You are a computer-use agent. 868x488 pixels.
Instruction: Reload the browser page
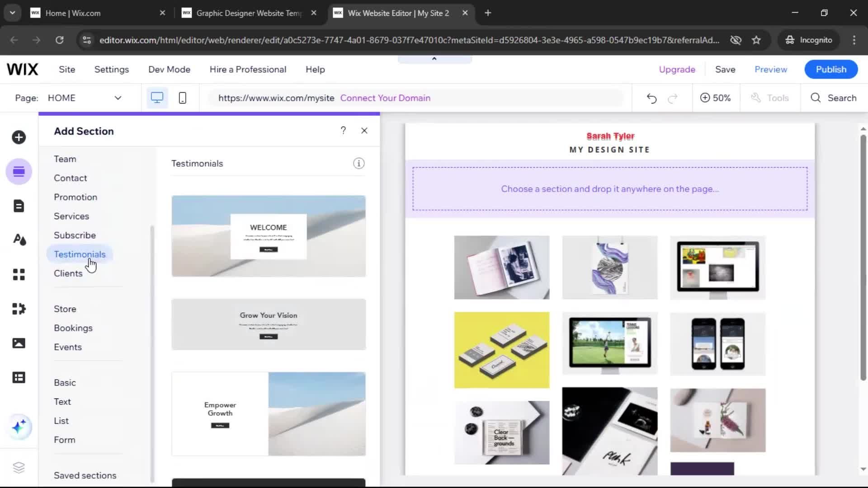tap(59, 40)
